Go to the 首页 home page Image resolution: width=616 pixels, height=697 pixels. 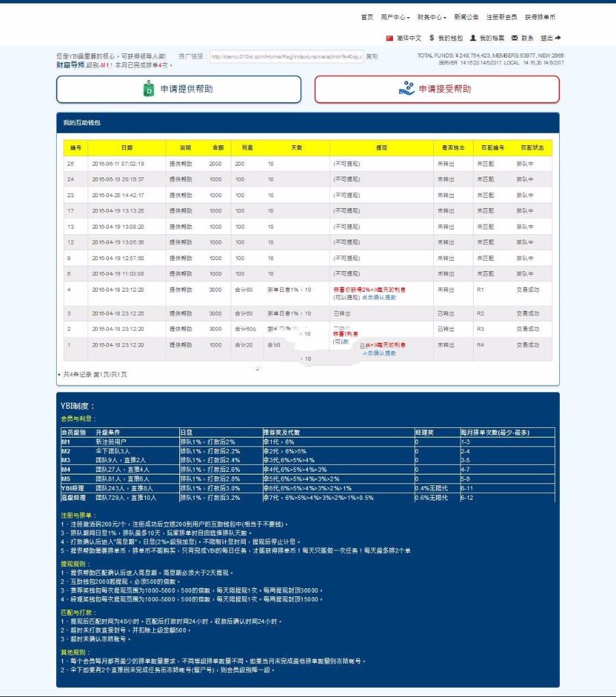pos(367,17)
